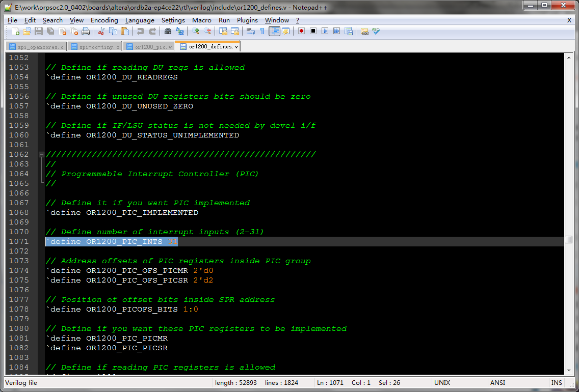Image resolution: width=579 pixels, height=392 pixels.
Task: Open the Replace dialog icon
Action: click(x=180, y=32)
